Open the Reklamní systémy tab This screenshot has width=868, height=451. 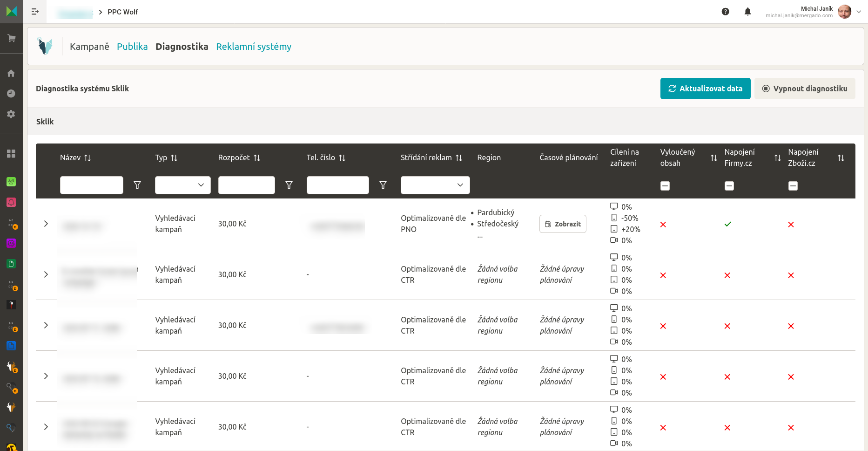coord(254,47)
